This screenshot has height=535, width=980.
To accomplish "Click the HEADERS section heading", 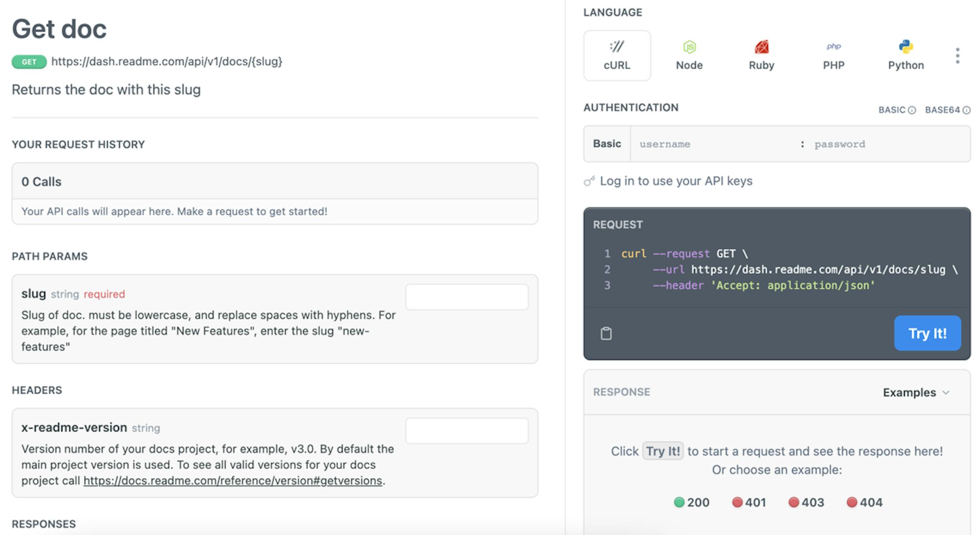I will (37, 390).
